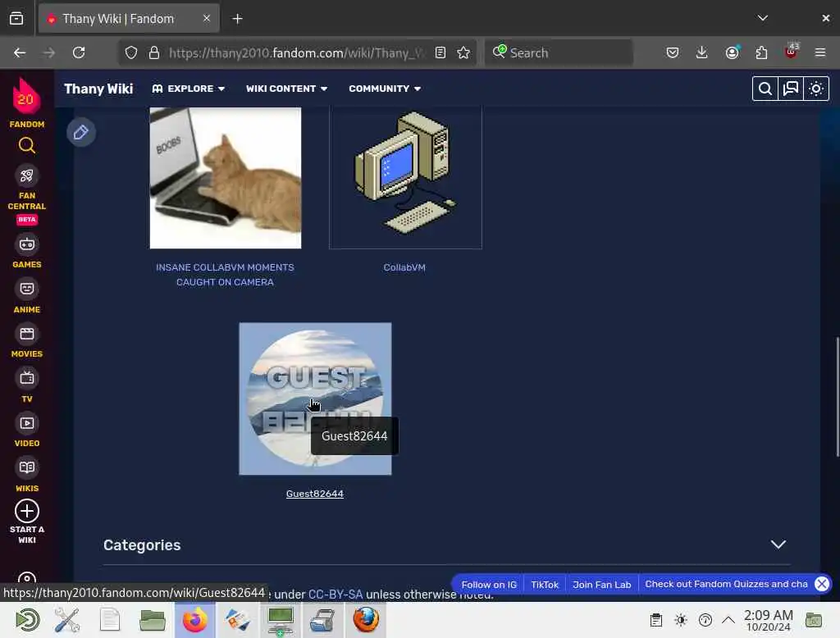Screen dimensions: 840x638
Task: Go to Video section icon
Action: tap(27, 423)
